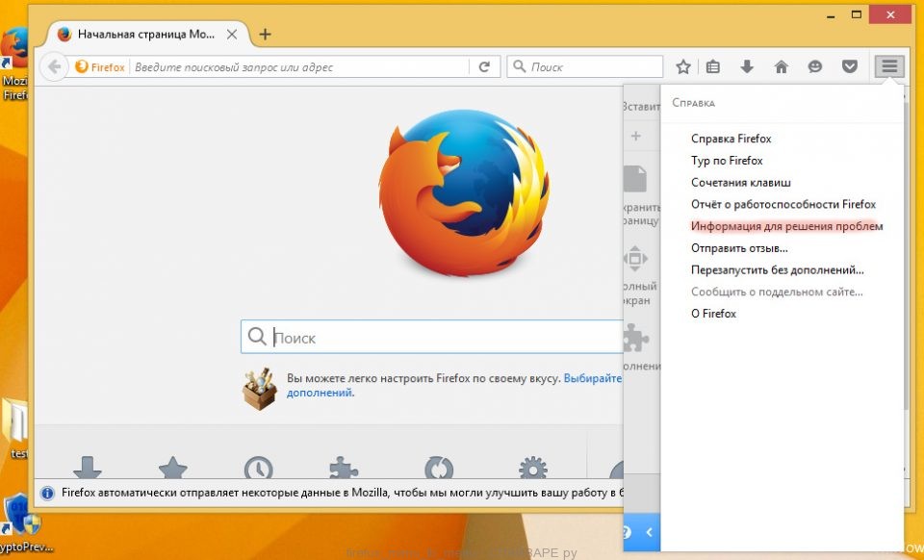Show bookmarks list icon
924x560 pixels.
tap(713, 67)
